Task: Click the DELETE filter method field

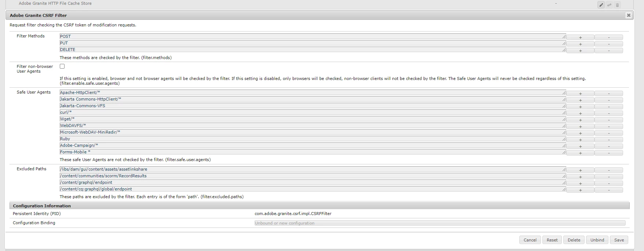Action: 313,50
